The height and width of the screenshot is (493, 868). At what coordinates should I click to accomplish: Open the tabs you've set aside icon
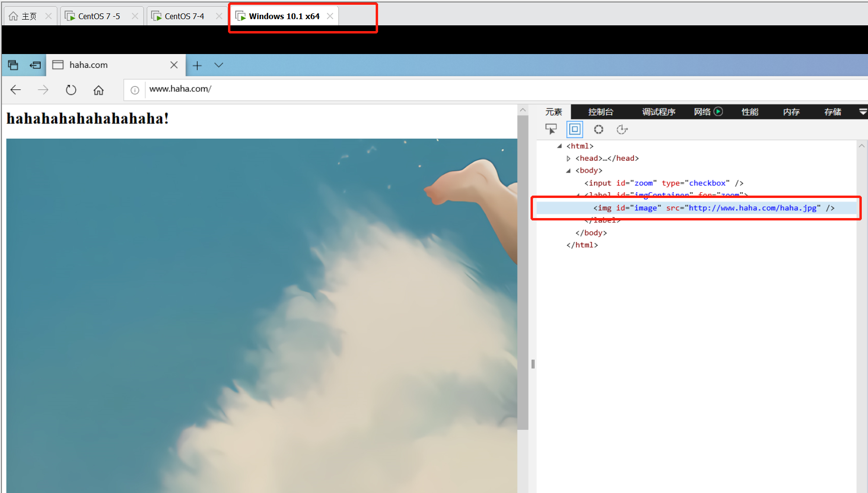pyautogui.click(x=13, y=65)
